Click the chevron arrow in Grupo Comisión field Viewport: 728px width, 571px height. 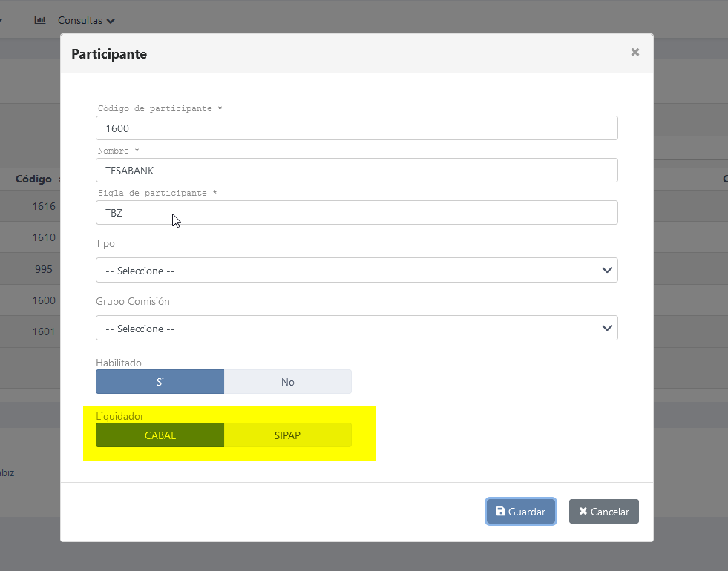[606, 328]
